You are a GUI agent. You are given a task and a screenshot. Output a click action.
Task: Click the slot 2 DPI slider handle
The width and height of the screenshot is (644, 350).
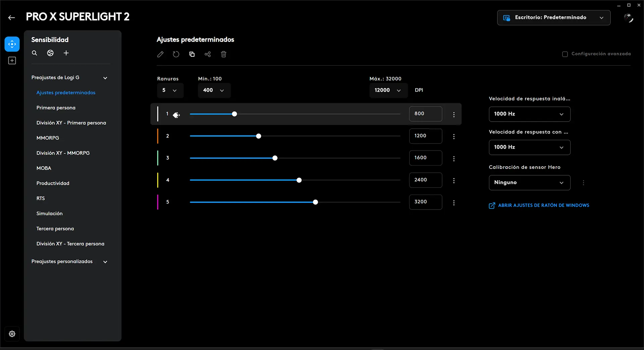point(259,136)
